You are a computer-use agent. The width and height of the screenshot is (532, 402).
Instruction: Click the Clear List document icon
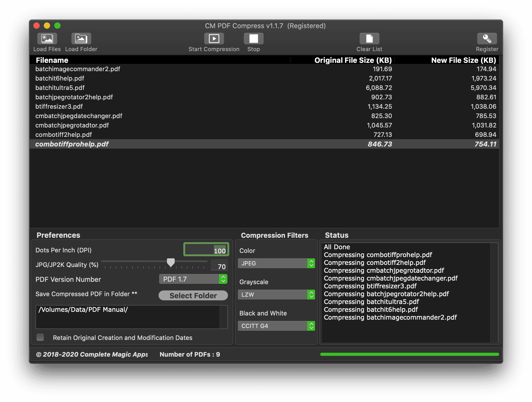[369, 39]
